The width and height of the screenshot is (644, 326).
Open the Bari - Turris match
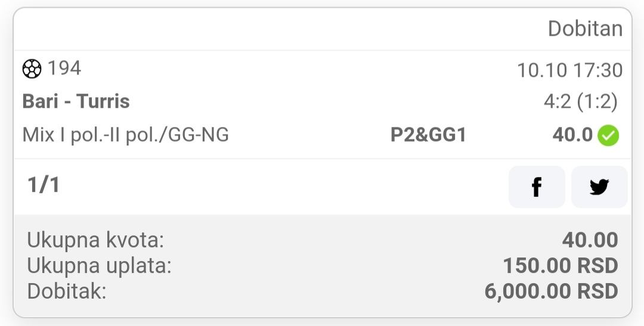pos(76,101)
